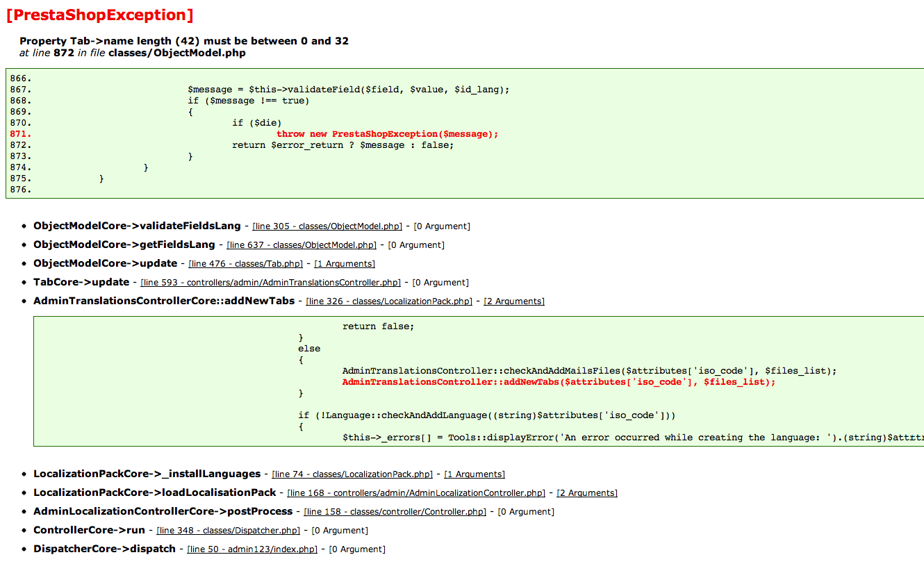Image resolution: width=924 pixels, height=564 pixels.
Task: Click DispatcherCore->dispatch trace entry
Action: click(105, 549)
